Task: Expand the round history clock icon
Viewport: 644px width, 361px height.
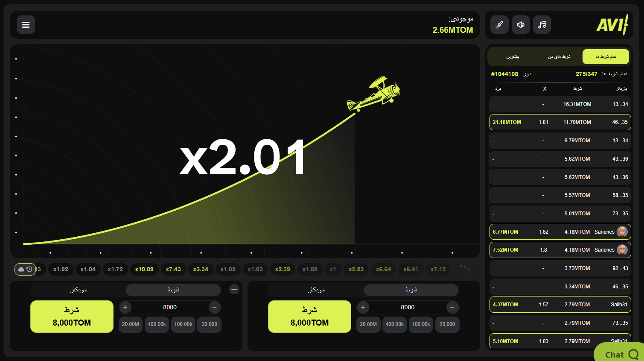Action: [x=25, y=269]
